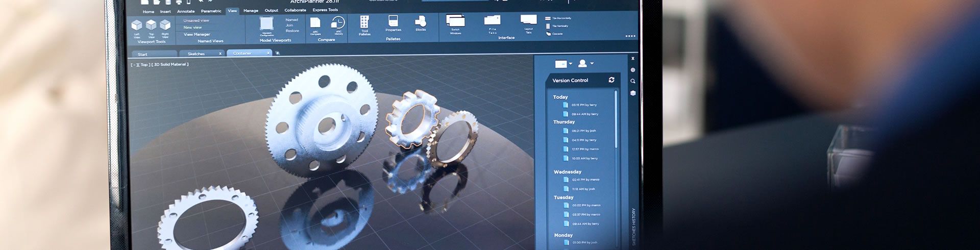Screen dimensions: 980x250
Task: Open Thursday 04:11 PM by terry version
Action: tap(579, 140)
